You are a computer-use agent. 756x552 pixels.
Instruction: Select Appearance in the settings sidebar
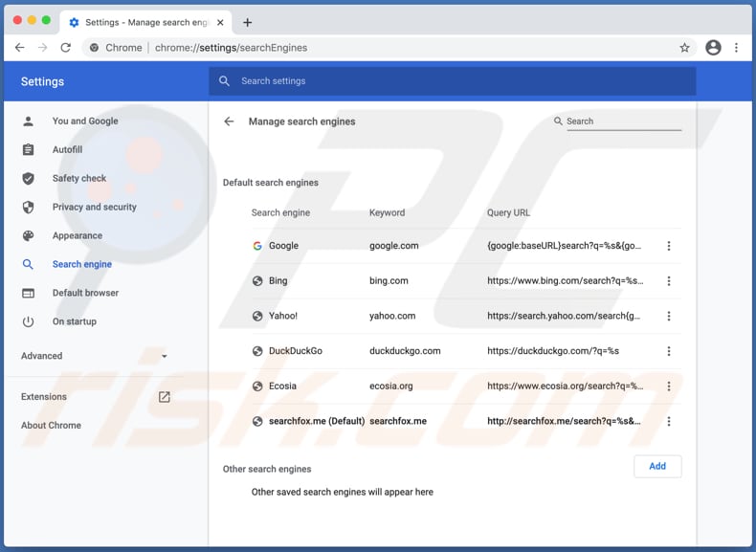pos(77,235)
